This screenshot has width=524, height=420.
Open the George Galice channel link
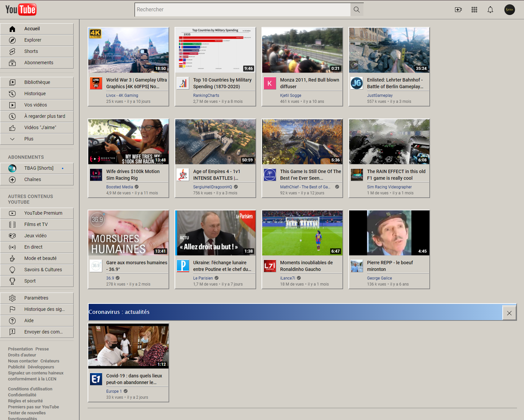[379, 278]
